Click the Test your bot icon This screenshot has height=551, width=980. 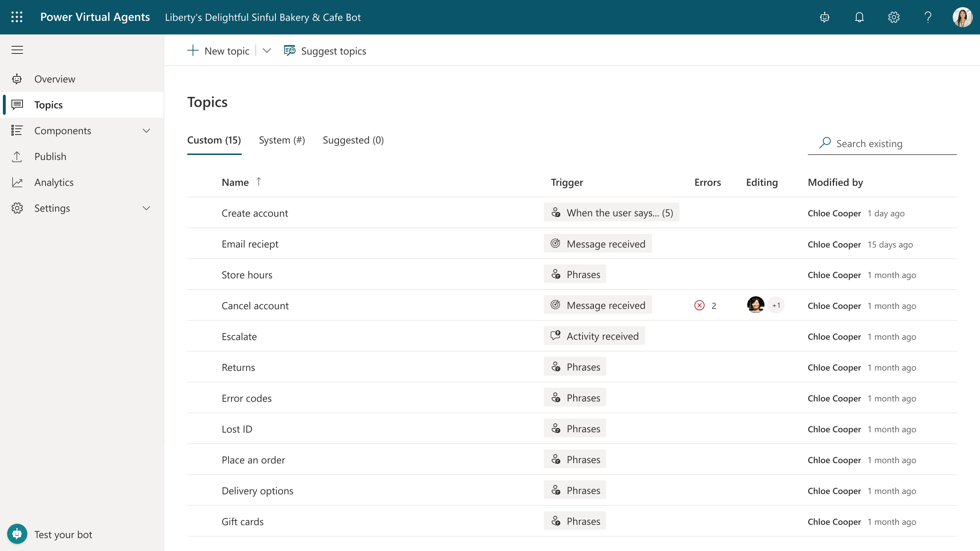pyautogui.click(x=17, y=534)
